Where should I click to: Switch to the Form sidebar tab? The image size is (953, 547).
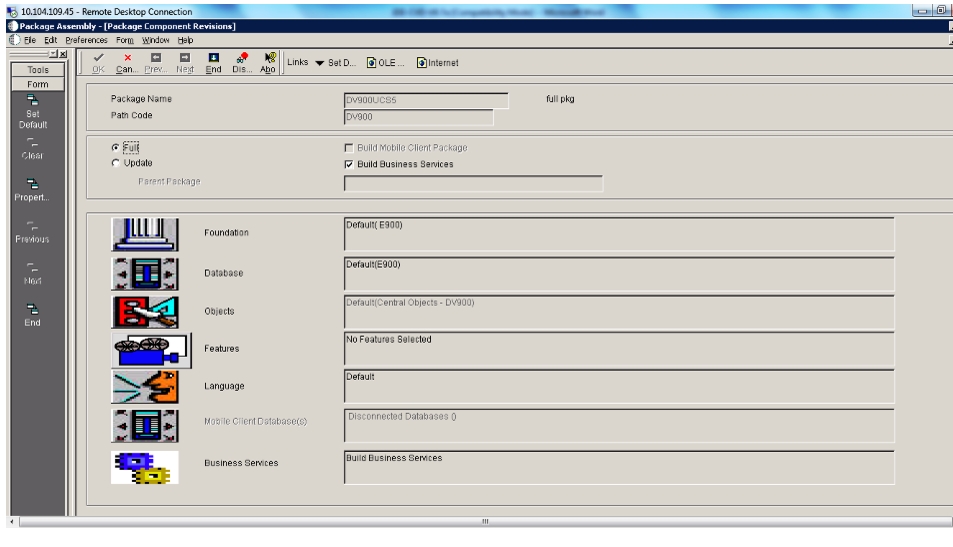pyautogui.click(x=38, y=84)
